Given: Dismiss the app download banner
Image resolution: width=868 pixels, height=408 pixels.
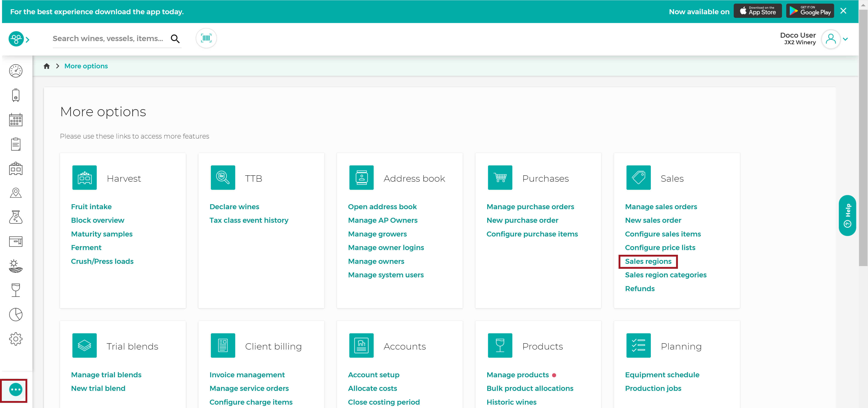Looking at the screenshot, I should (x=843, y=11).
